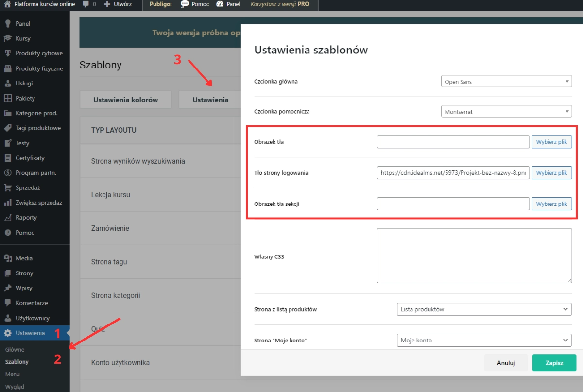The height and width of the screenshot is (392, 583).
Task: Click the Panel gauge icon in Publigo bar
Action: click(x=220, y=4)
